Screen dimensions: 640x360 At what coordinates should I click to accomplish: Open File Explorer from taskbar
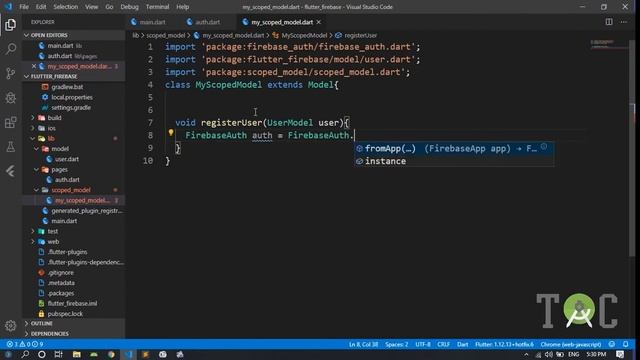point(76,354)
